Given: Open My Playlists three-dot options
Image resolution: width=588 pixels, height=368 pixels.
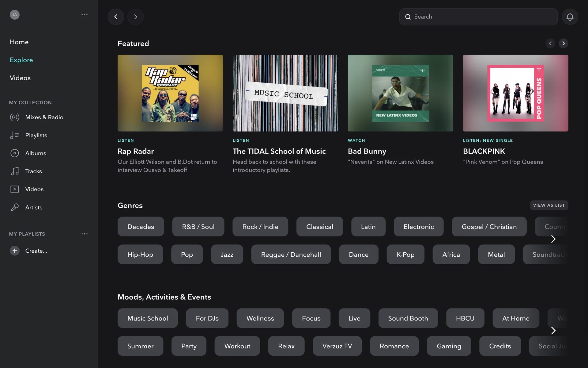Looking at the screenshot, I should (85, 234).
